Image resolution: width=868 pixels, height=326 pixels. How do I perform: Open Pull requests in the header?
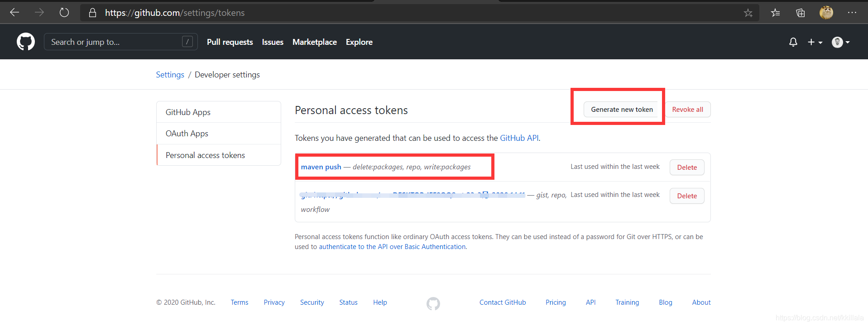click(230, 42)
